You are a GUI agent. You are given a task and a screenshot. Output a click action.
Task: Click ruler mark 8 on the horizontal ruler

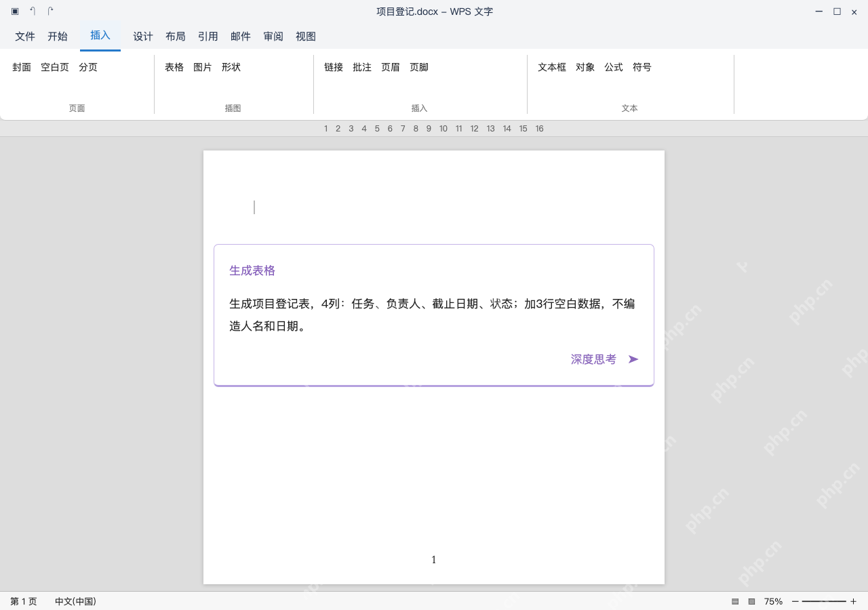click(x=416, y=129)
